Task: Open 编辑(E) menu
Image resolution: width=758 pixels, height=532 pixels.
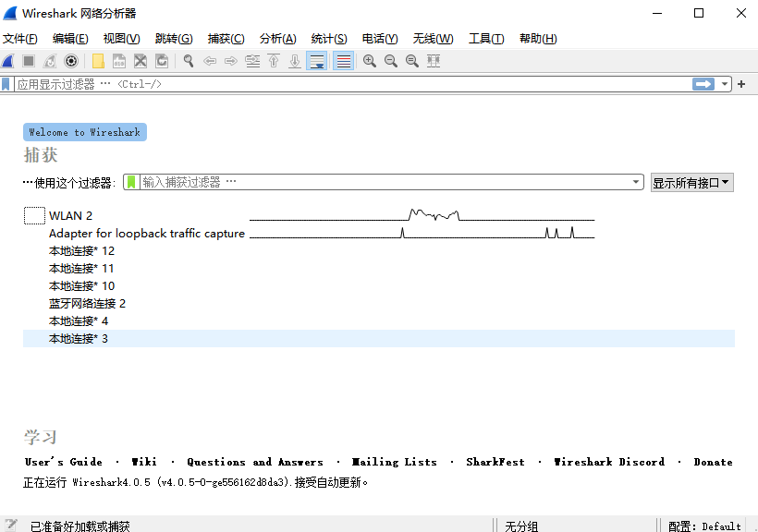Action: [70, 39]
